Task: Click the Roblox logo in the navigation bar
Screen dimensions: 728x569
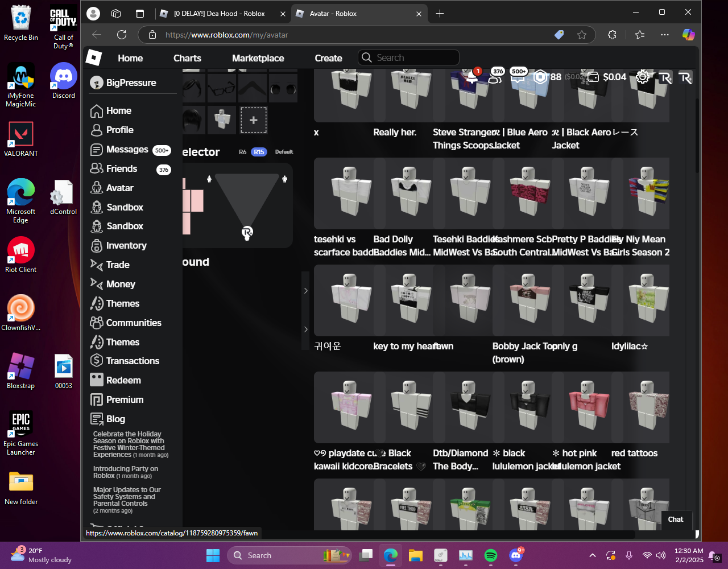Action: coord(93,57)
